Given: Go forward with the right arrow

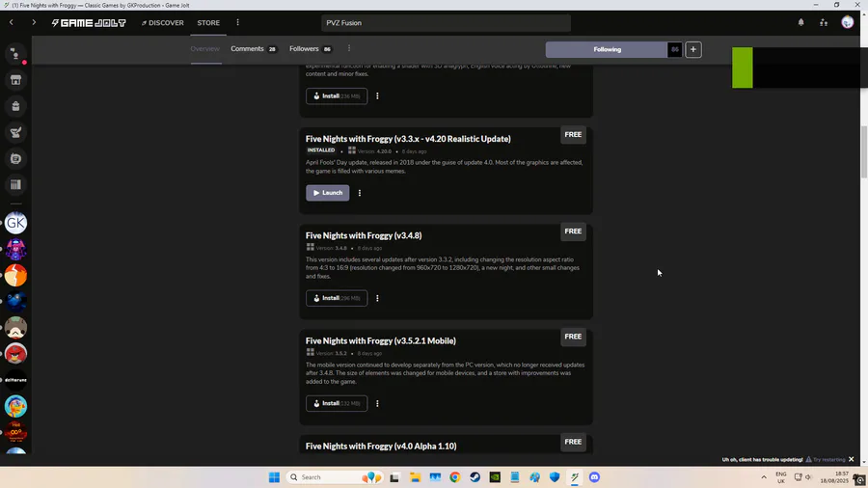Looking at the screenshot, I should coord(34,23).
